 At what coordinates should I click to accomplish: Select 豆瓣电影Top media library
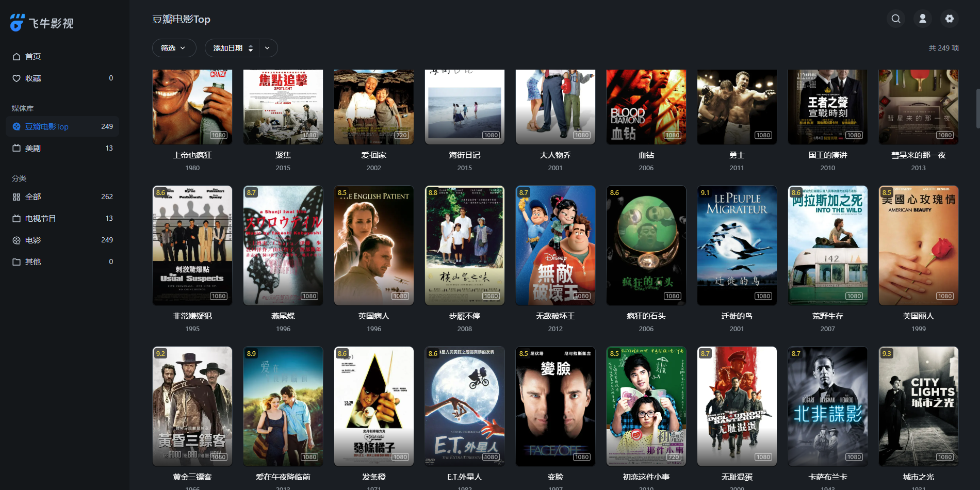click(62, 127)
